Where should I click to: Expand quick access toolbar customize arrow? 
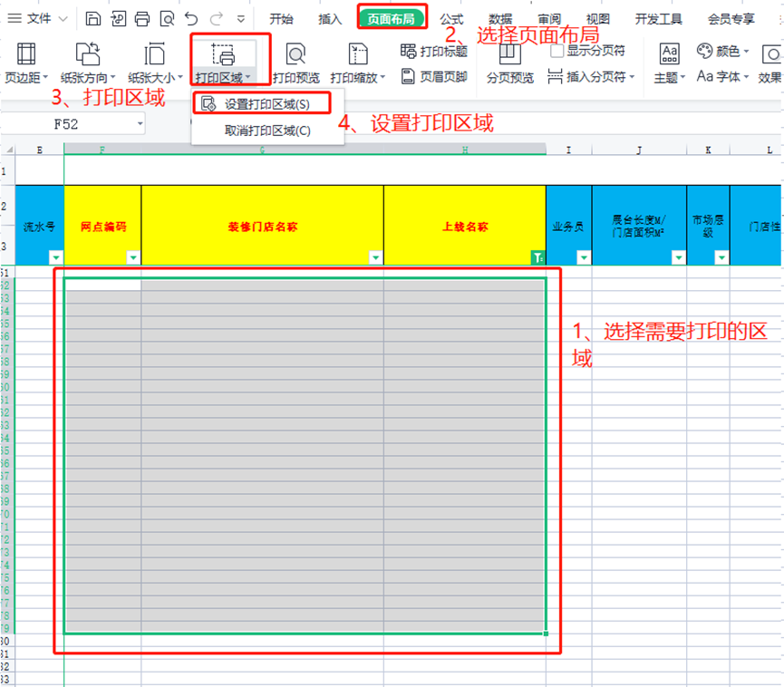(241, 20)
